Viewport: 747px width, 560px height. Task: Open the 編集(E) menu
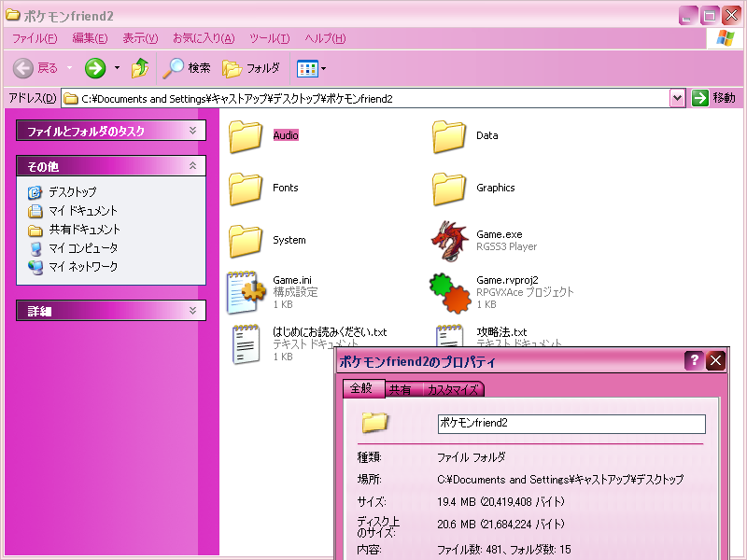coord(90,38)
